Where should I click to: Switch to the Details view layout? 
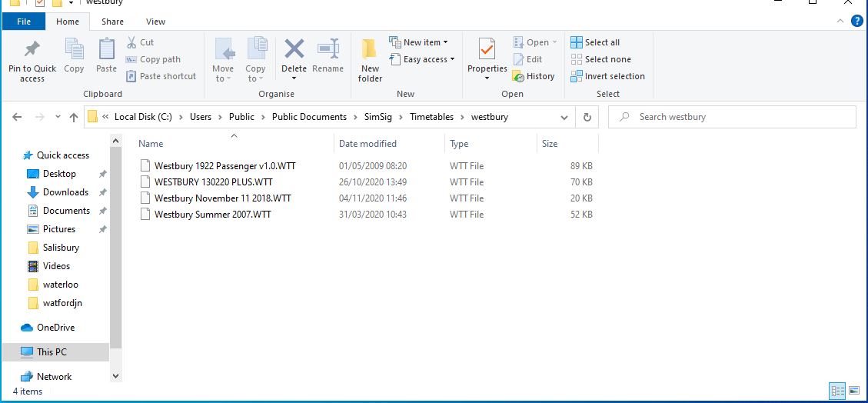tap(837, 391)
